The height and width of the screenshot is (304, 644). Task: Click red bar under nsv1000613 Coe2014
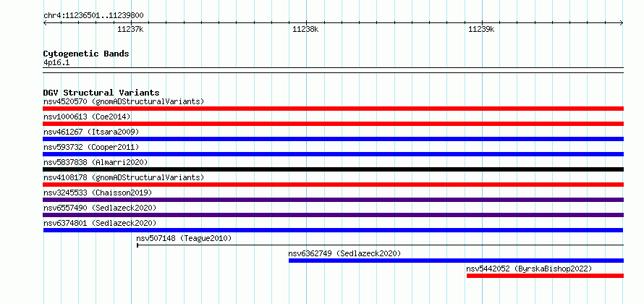pos(333,124)
